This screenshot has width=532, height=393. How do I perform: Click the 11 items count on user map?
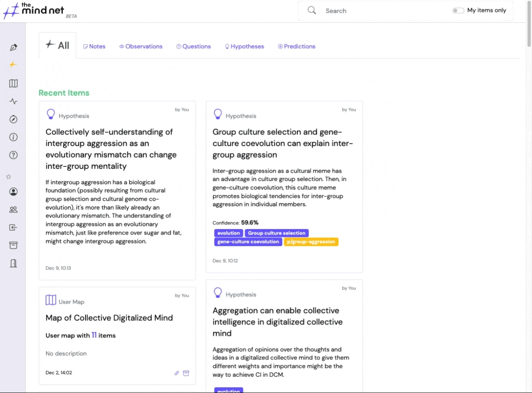point(94,335)
